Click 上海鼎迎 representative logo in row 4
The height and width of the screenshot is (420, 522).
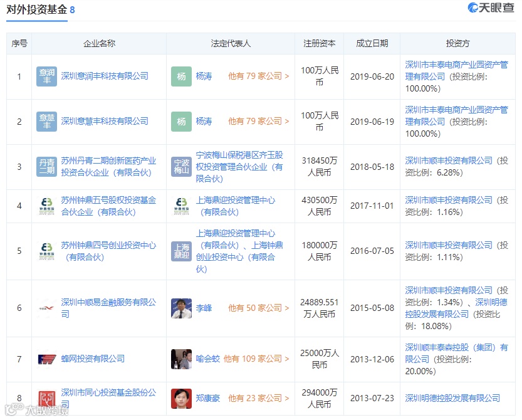click(182, 206)
